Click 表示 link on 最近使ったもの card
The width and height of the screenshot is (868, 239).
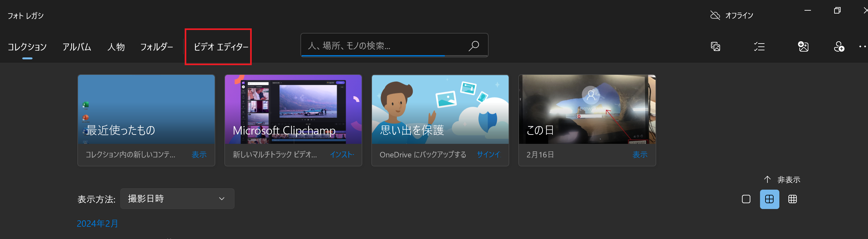(x=199, y=155)
